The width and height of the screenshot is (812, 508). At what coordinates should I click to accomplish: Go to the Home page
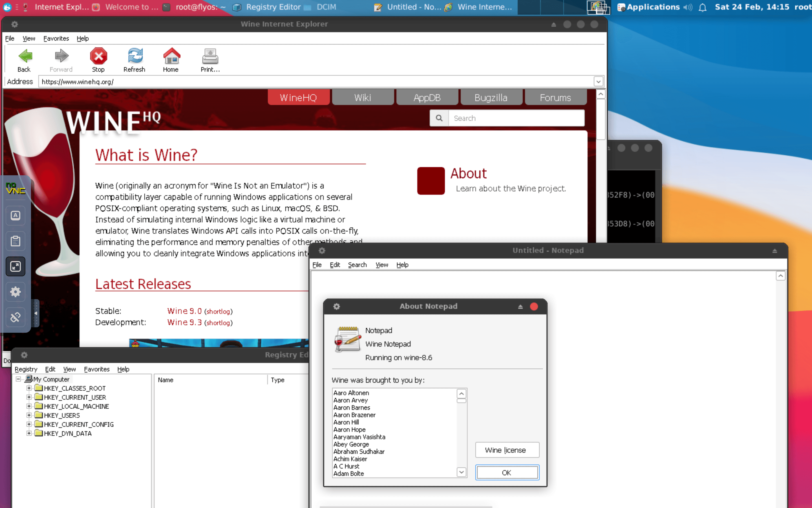click(171, 60)
